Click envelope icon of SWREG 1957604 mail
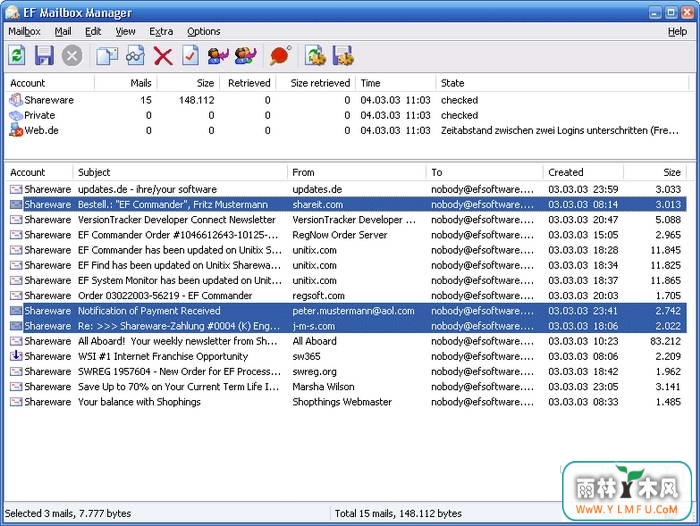This screenshot has width=700, height=526. 16,372
